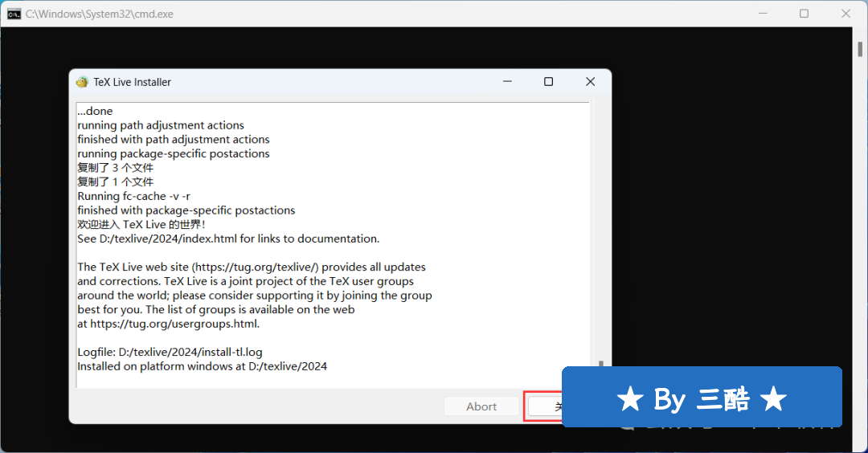Click the '...done' line at log top
The width and height of the screenshot is (868, 453).
(95, 111)
